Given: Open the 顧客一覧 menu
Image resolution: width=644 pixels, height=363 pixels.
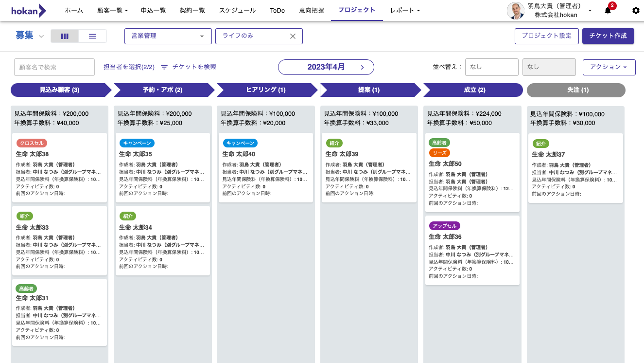Looking at the screenshot, I should pos(112,11).
